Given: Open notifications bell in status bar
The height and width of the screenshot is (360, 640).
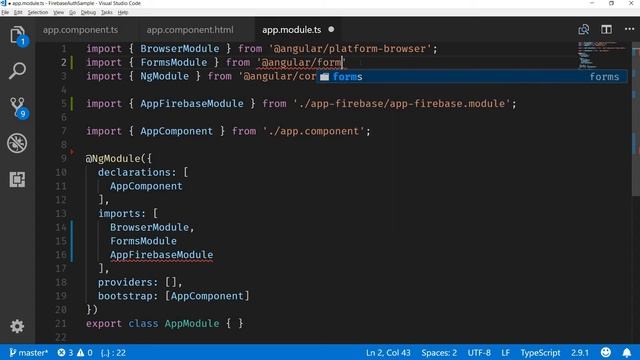Looking at the screenshot, I should pos(627,352).
